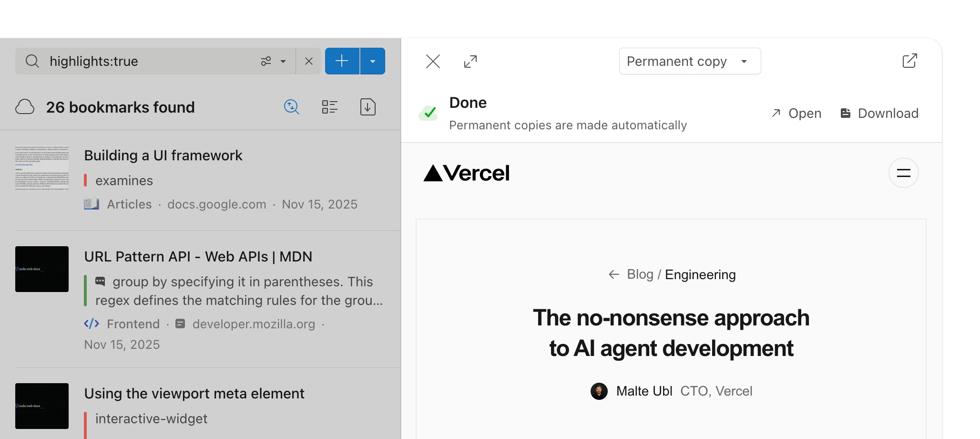Open Building a UI framework thumbnail
Viewport: 980px width, 439px height.
(42, 168)
